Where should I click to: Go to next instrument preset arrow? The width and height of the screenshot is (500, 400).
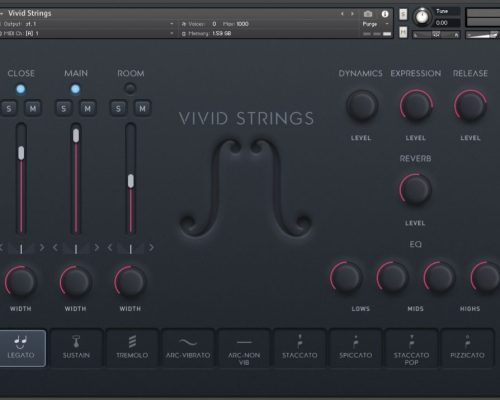[x=352, y=14]
